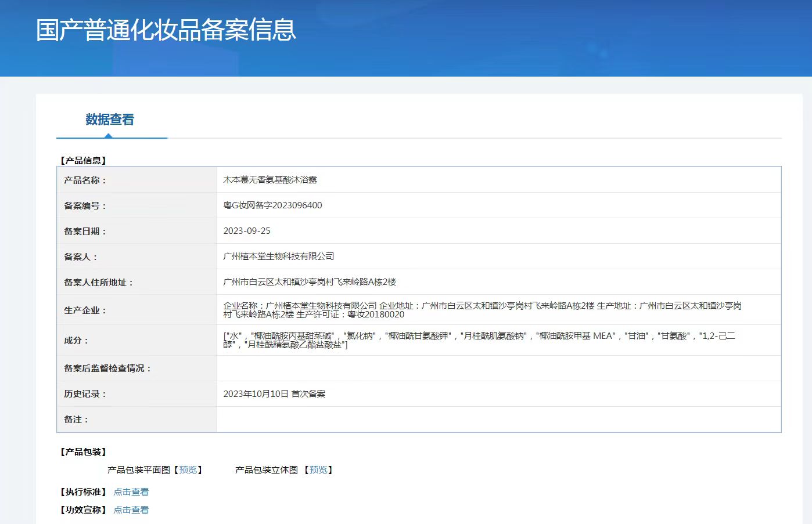Click the 成分 row label
Screen dimensions: 812x524
(x=76, y=341)
